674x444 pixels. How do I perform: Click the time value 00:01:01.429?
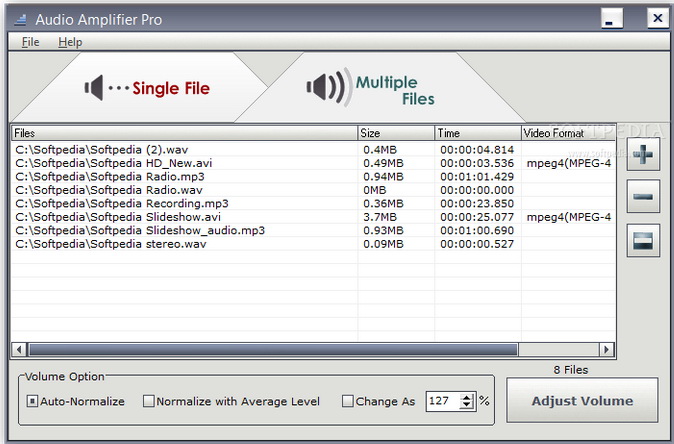pyautogui.click(x=477, y=177)
